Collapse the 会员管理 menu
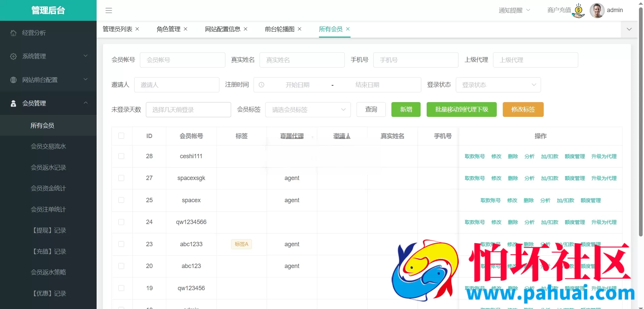644x309 pixels. coord(86,103)
